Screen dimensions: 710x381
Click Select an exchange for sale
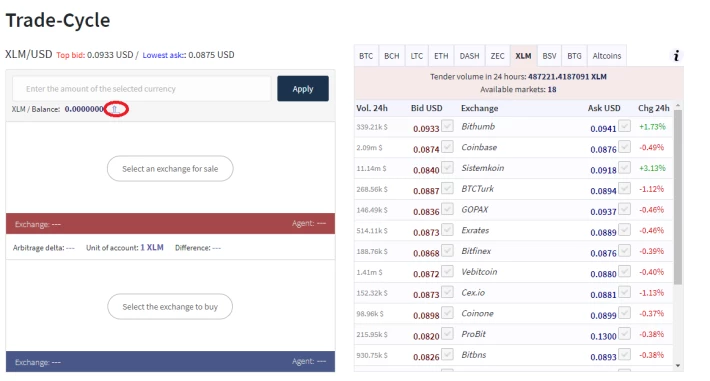click(x=170, y=169)
